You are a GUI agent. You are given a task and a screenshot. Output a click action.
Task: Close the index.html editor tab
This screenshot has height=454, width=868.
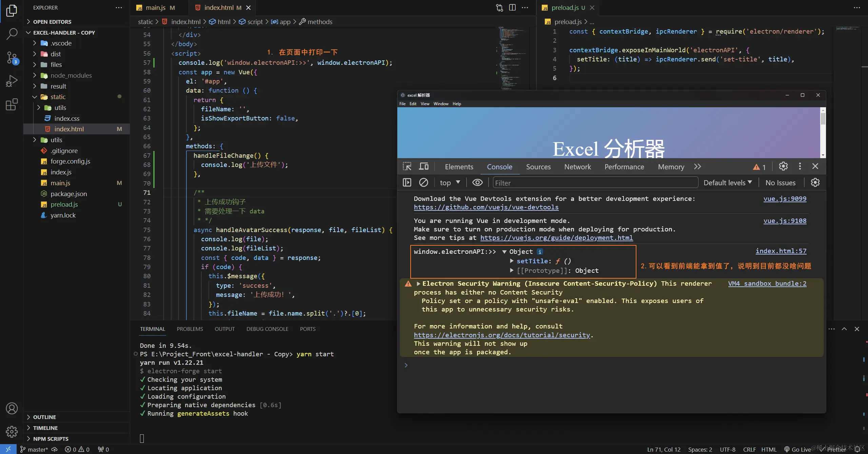(x=248, y=7)
